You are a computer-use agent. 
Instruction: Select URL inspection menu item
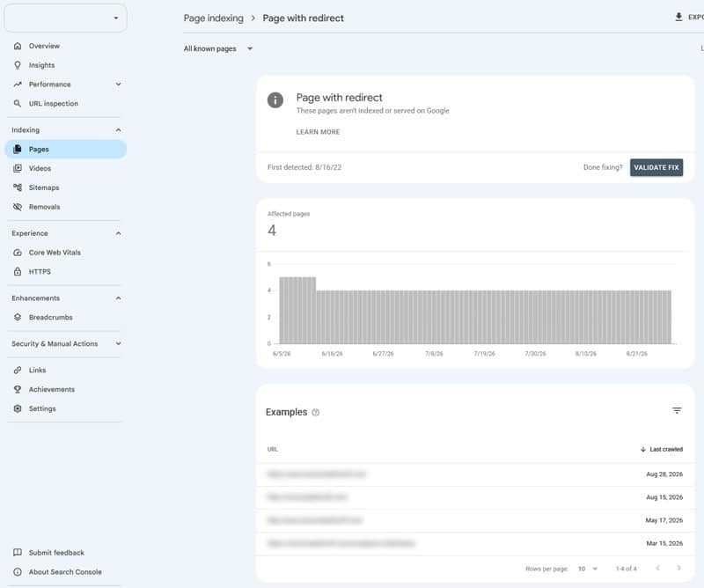tap(65, 103)
